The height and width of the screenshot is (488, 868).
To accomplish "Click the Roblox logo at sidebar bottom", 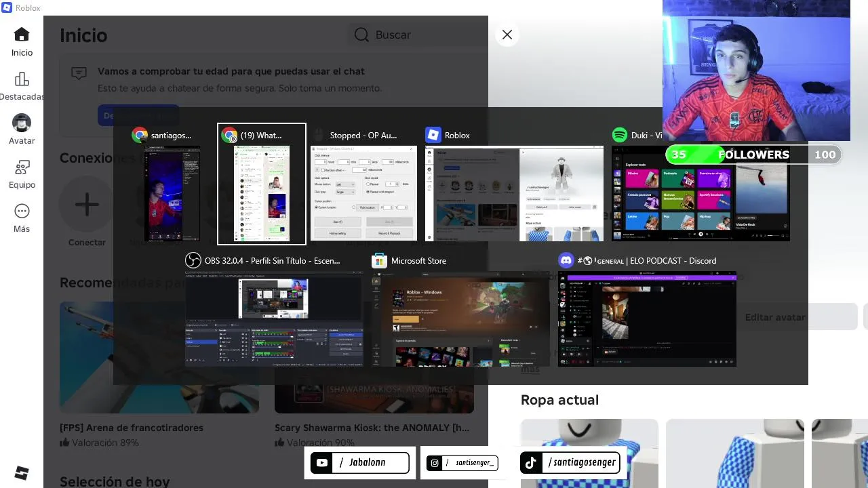I will [x=22, y=473].
